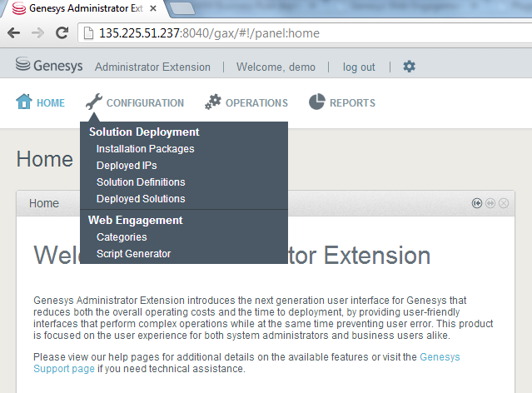Click the Reports pie chart icon
Image resolution: width=532 pixels, height=393 pixels.
click(x=316, y=102)
